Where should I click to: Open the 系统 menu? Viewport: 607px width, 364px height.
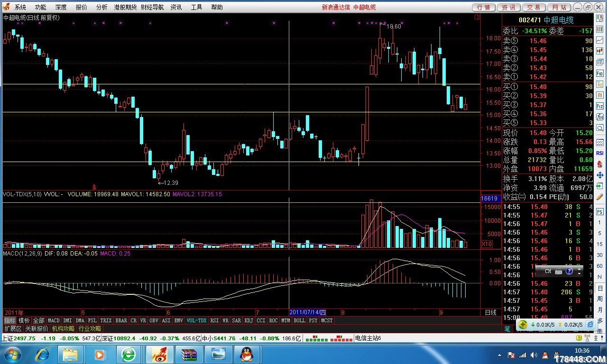click(x=20, y=7)
